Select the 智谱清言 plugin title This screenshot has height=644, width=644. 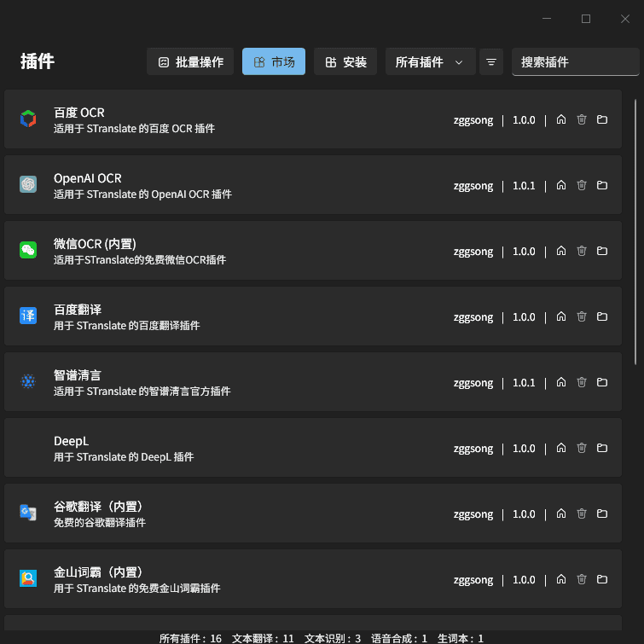tap(78, 375)
